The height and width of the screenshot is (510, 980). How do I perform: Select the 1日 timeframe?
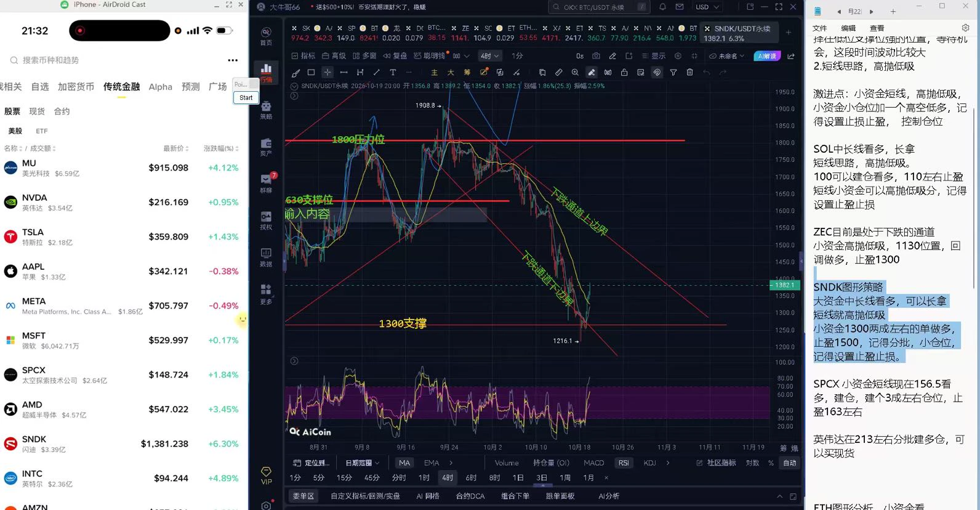(518, 477)
